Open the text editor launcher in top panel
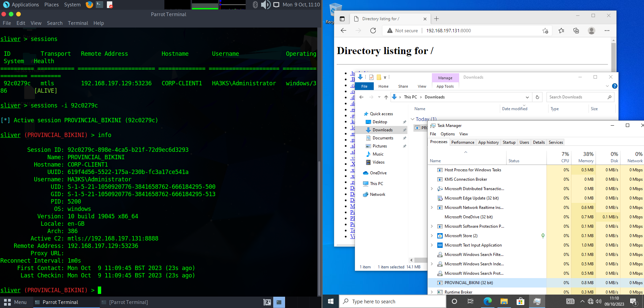This screenshot has width=644, height=308. [110, 5]
